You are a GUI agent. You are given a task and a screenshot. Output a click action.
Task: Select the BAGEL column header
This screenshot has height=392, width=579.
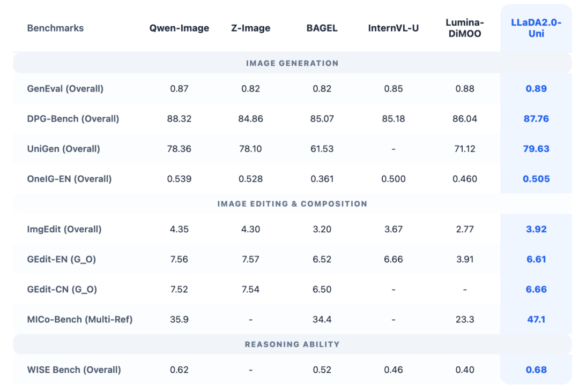coord(322,28)
